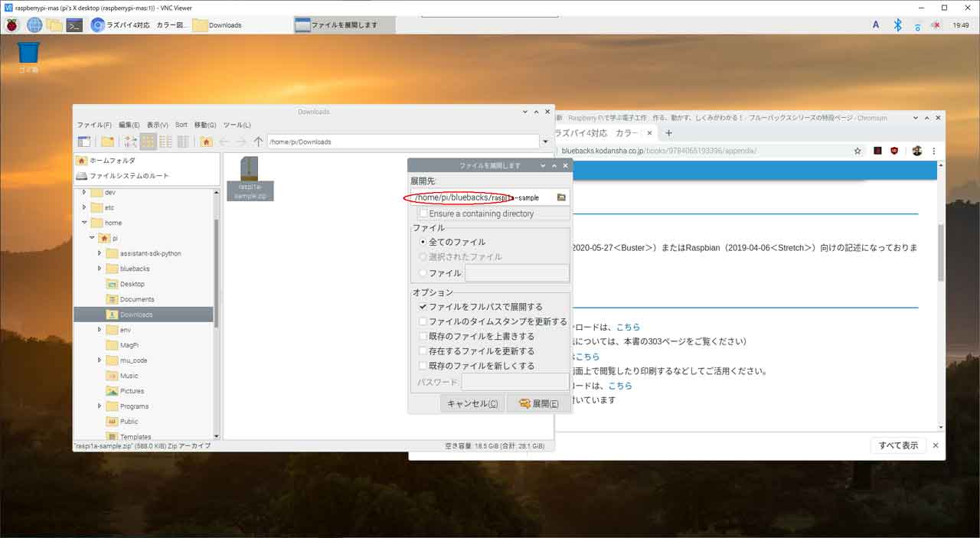980x538 pixels.
Task: Check Ensure a containing directory
Action: point(423,214)
